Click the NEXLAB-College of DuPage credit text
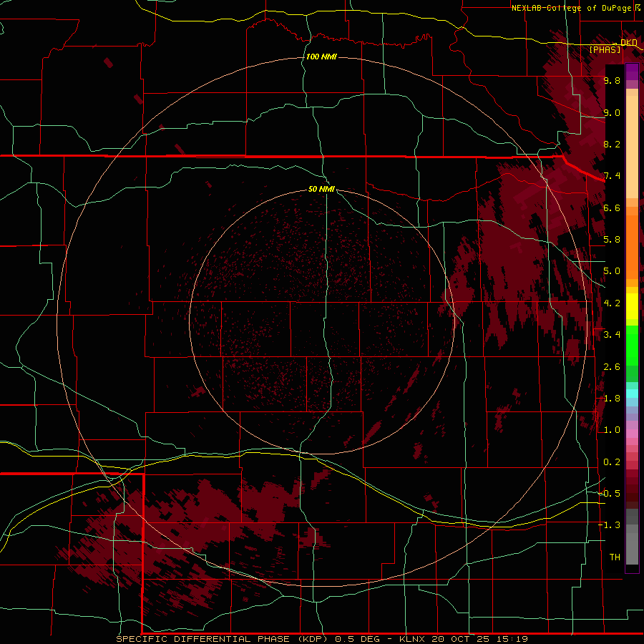 pos(571,8)
